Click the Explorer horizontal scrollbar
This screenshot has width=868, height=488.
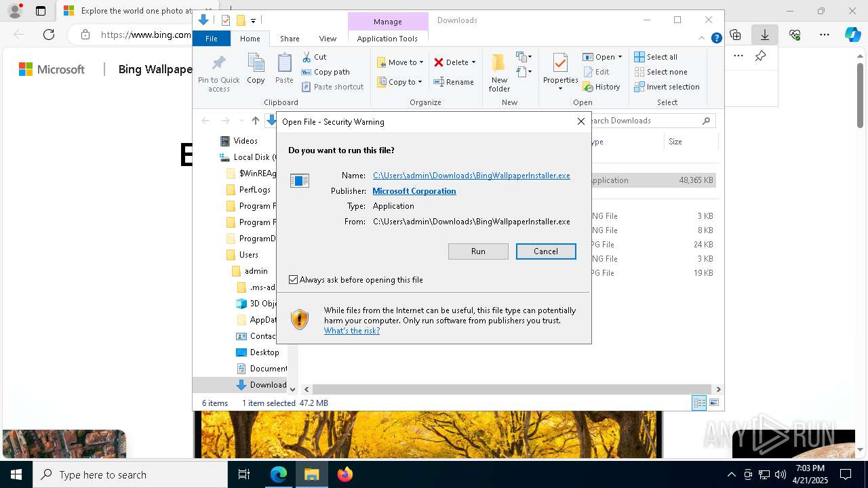512,389
